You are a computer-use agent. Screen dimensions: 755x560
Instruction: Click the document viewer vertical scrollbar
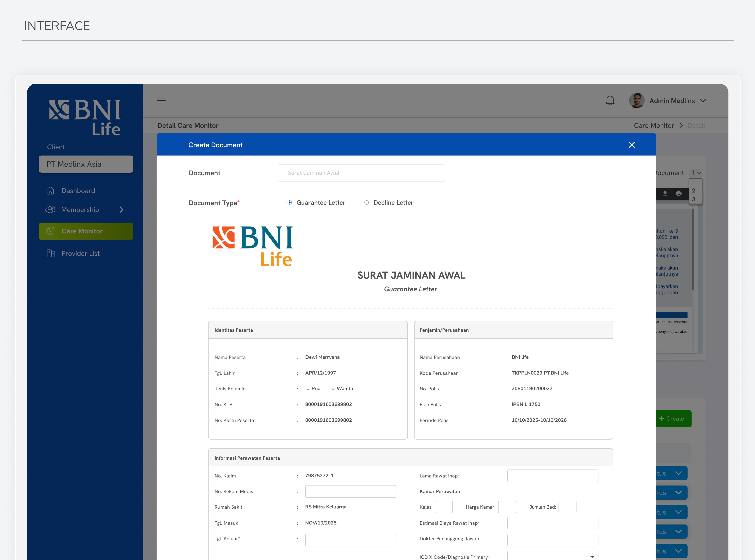tap(693, 249)
